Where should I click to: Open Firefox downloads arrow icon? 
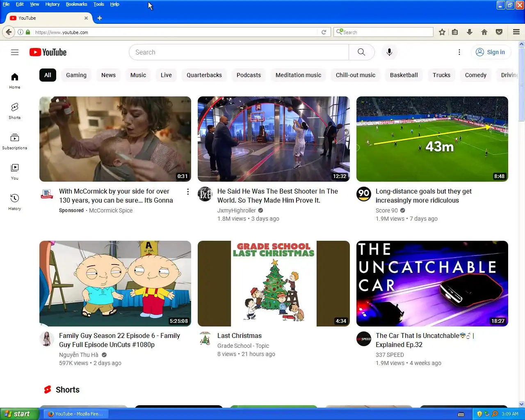click(x=470, y=32)
